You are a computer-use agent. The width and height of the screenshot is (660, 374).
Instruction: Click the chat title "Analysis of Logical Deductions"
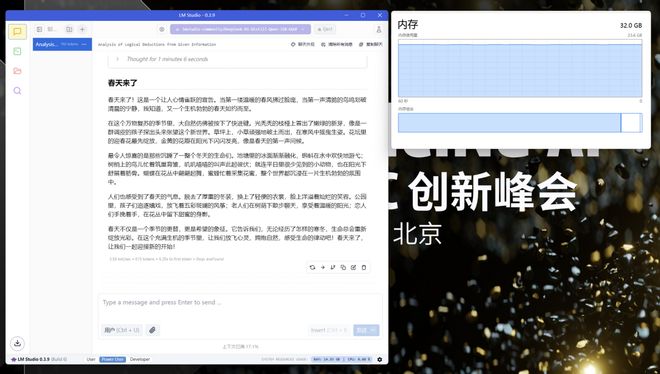click(x=157, y=44)
